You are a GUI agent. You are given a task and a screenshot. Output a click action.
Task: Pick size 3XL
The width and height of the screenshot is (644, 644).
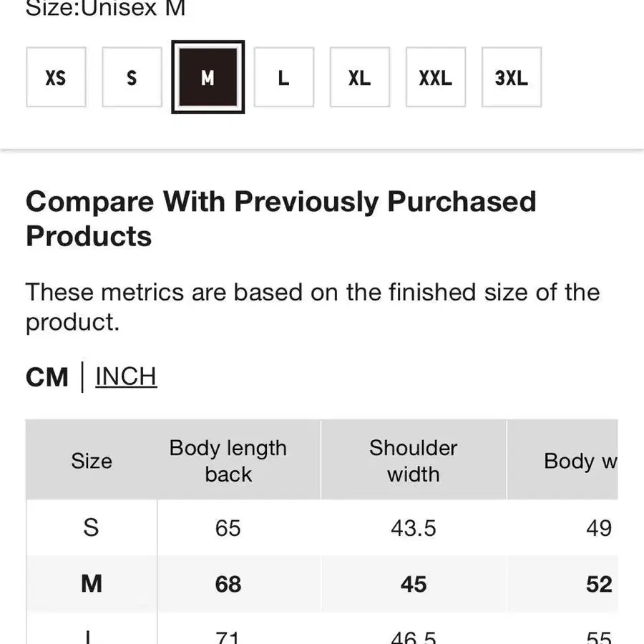(512, 77)
